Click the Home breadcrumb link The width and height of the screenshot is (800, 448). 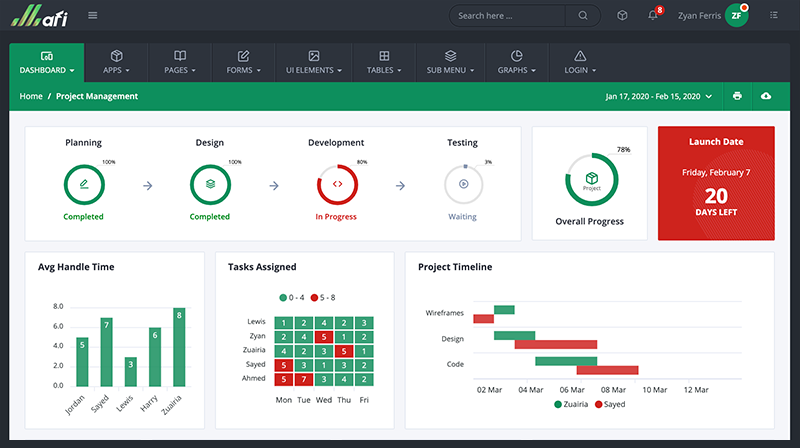[31, 96]
